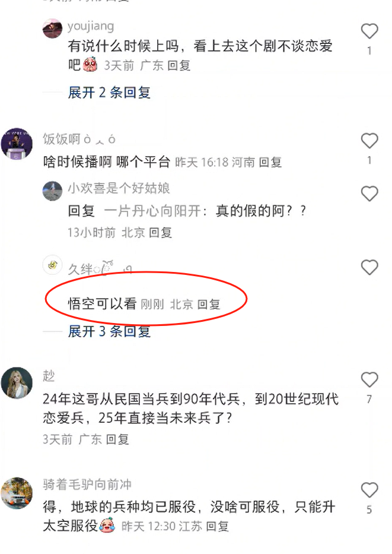Reply to the 悟空可以看 comment
Viewport: 392px width, 554px height.
(209, 304)
